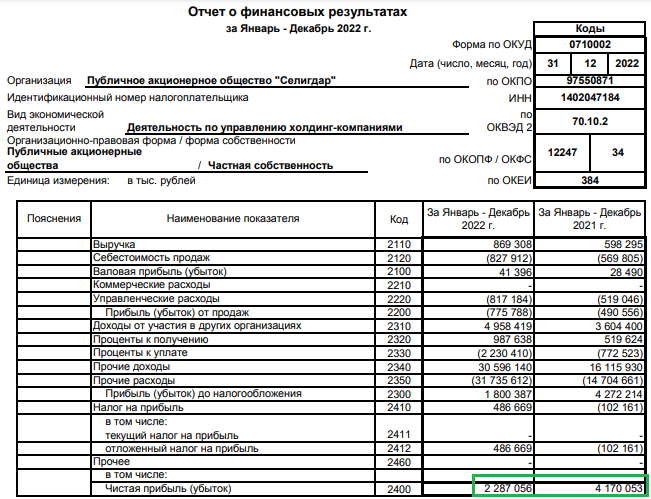
Task: Click code cell 2400
Action: [399, 489]
